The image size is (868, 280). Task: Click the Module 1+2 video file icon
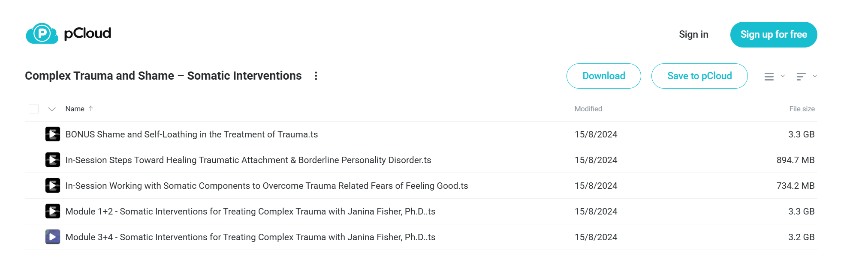(x=53, y=211)
